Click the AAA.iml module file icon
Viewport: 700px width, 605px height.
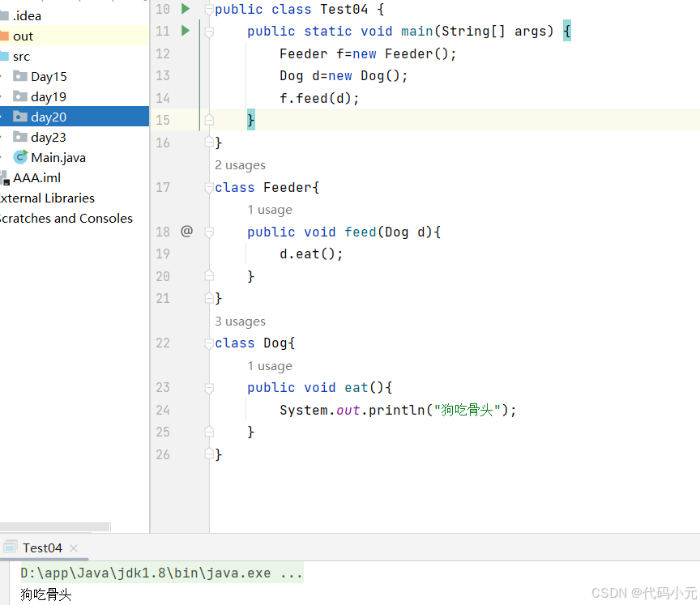click(x=5, y=178)
